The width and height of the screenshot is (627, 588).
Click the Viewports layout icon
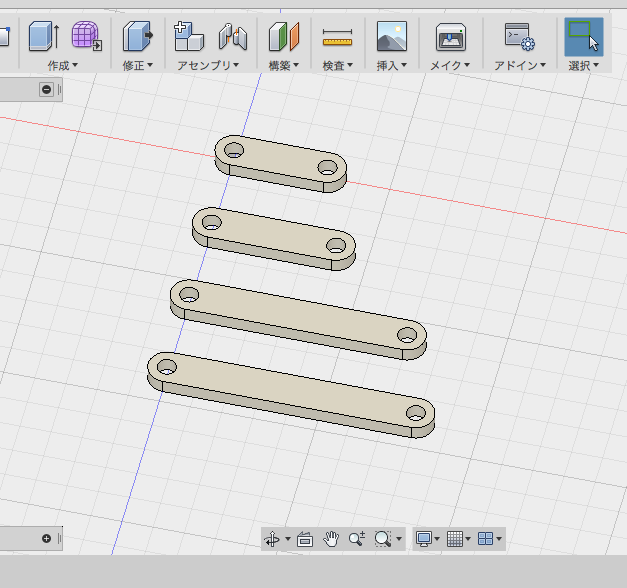pos(486,539)
